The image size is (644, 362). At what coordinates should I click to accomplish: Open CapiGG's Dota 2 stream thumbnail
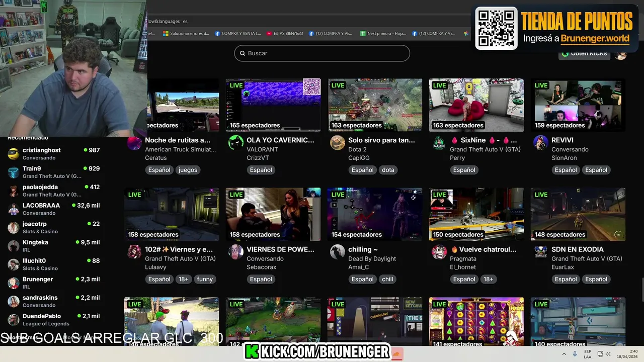tap(375, 105)
